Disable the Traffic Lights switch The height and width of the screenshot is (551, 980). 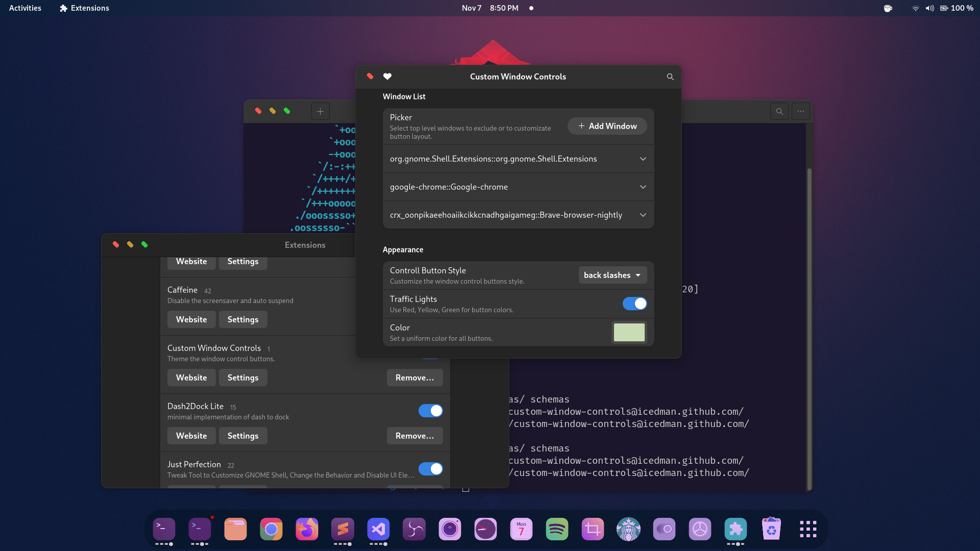pos(634,304)
